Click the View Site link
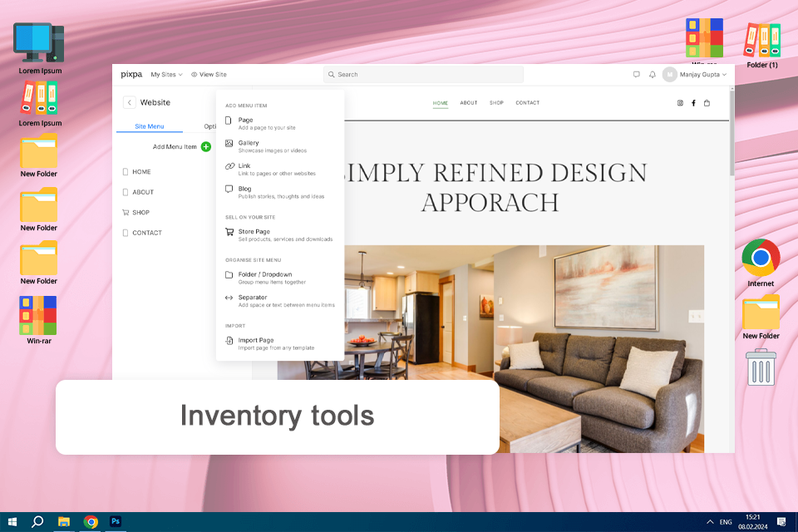 pos(209,74)
